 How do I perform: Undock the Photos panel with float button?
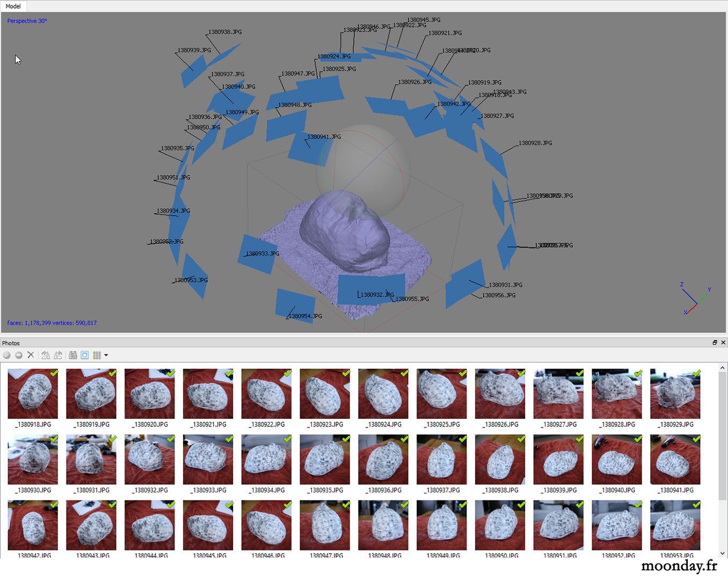click(715, 343)
